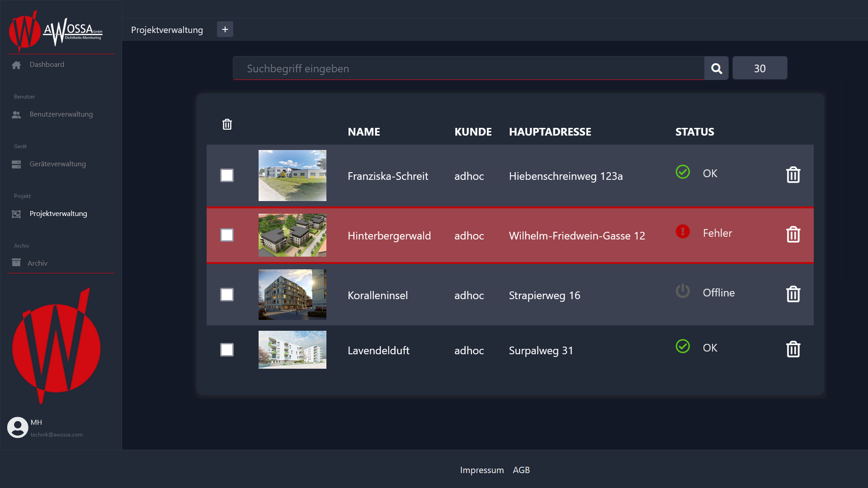The width and height of the screenshot is (868, 488).
Task: Click trash icon for Koralleninsel row
Action: [x=793, y=294]
